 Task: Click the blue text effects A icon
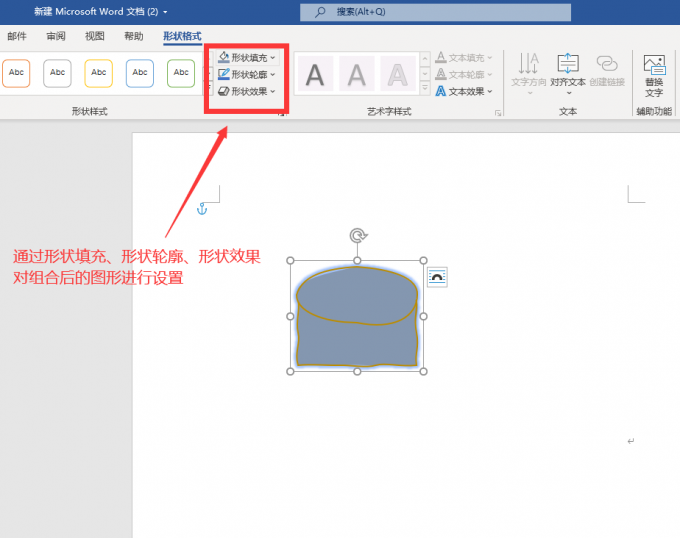click(441, 91)
